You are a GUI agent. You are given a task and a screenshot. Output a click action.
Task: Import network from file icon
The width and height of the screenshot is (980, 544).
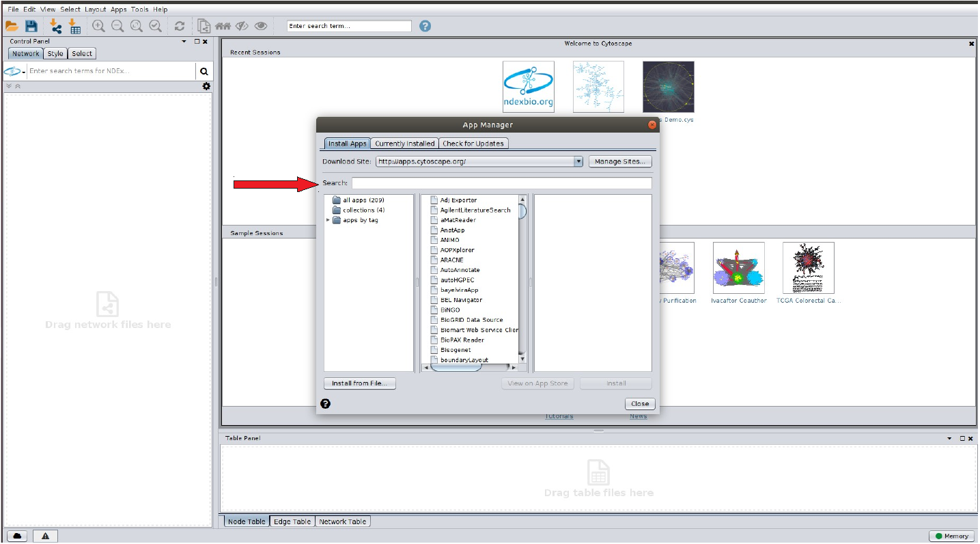(55, 26)
